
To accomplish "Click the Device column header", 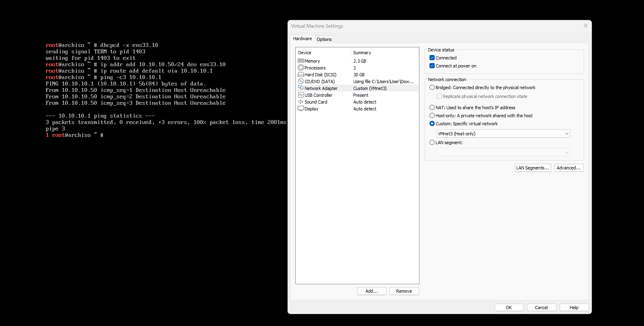I will click(x=323, y=53).
